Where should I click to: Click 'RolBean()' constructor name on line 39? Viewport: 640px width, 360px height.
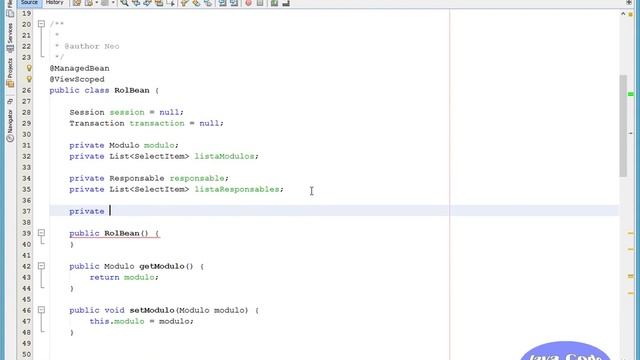(126, 233)
